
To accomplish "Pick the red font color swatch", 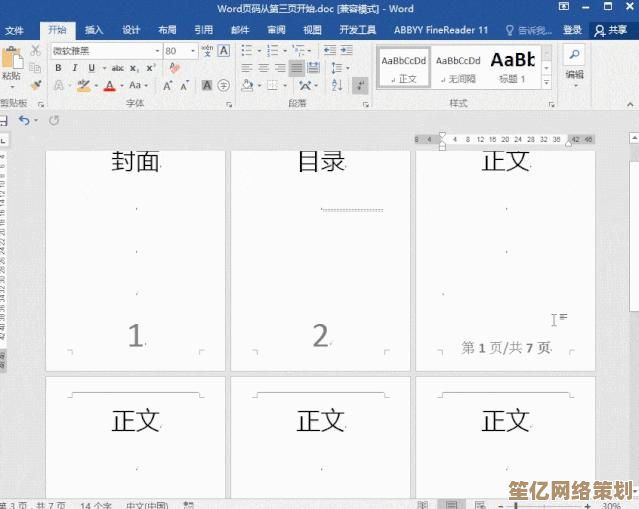I will (x=109, y=86).
